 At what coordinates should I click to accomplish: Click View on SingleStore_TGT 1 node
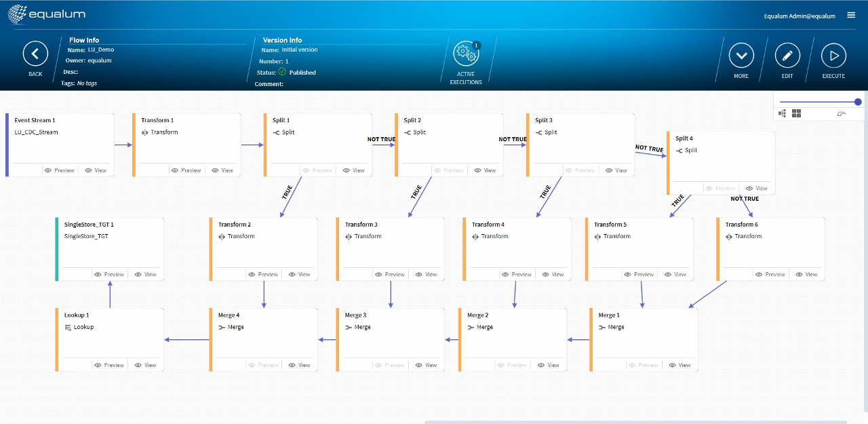(x=146, y=275)
